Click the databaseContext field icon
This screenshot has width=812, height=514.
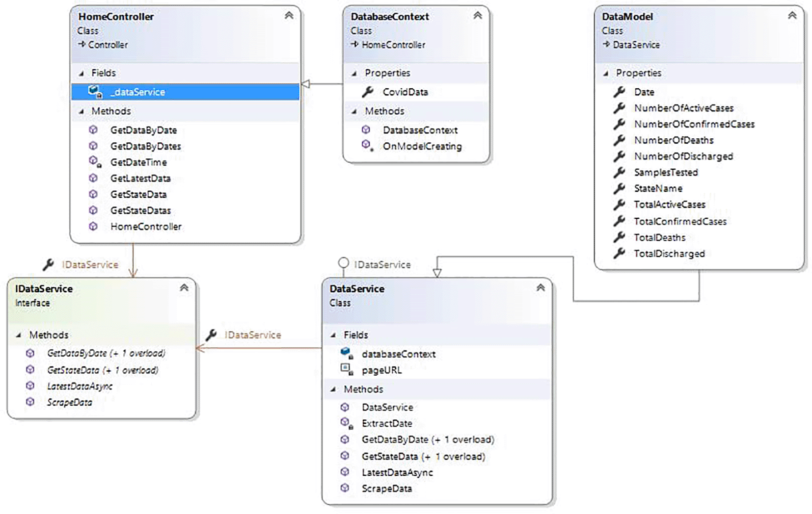347,353
